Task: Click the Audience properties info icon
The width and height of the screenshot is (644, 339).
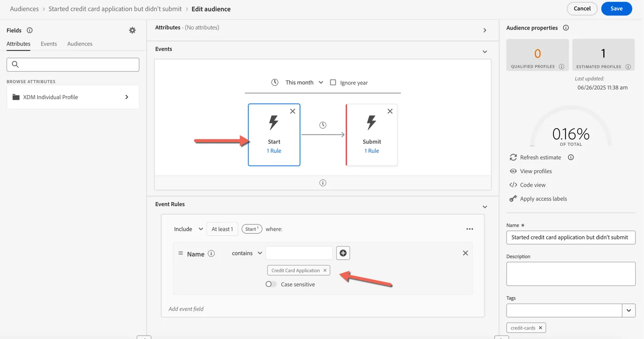Action: 566,28
